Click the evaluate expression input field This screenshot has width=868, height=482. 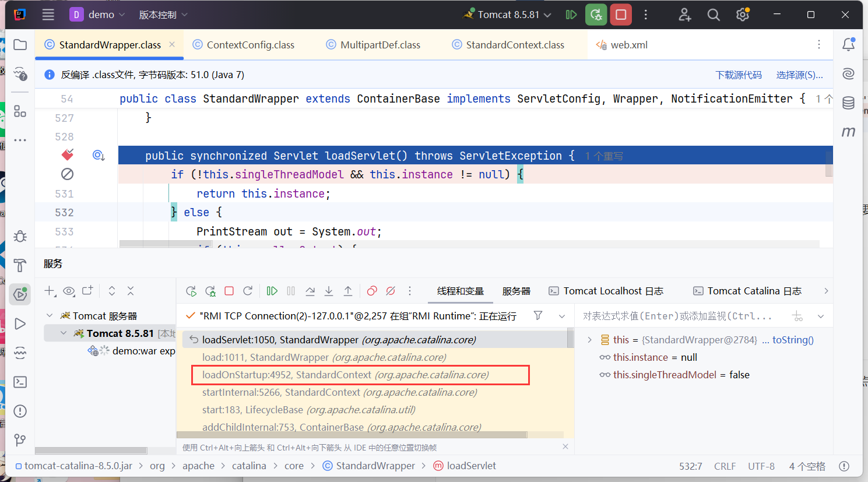tap(679, 316)
